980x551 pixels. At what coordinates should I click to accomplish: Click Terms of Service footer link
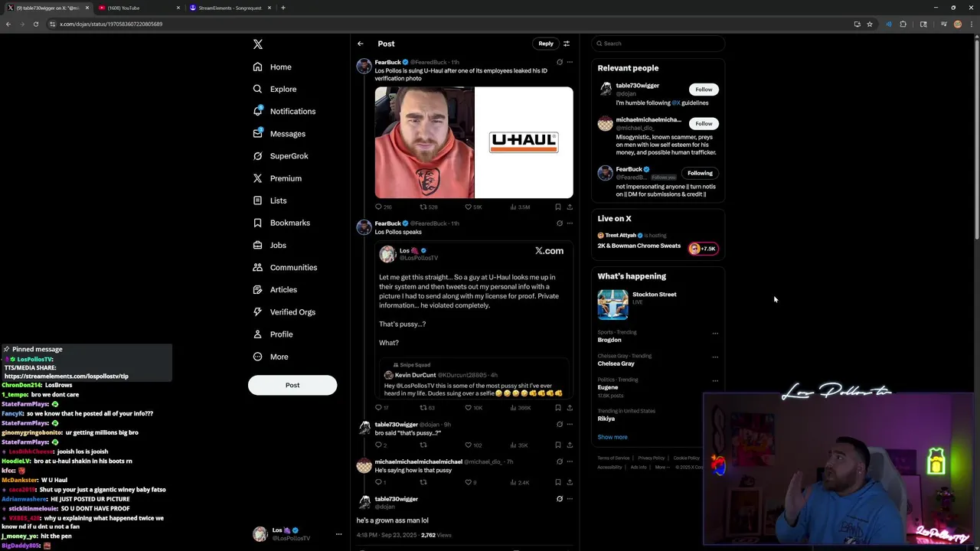click(613, 458)
